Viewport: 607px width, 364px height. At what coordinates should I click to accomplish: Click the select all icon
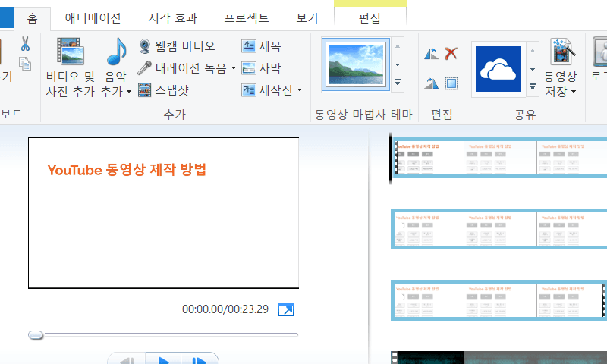[451, 83]
